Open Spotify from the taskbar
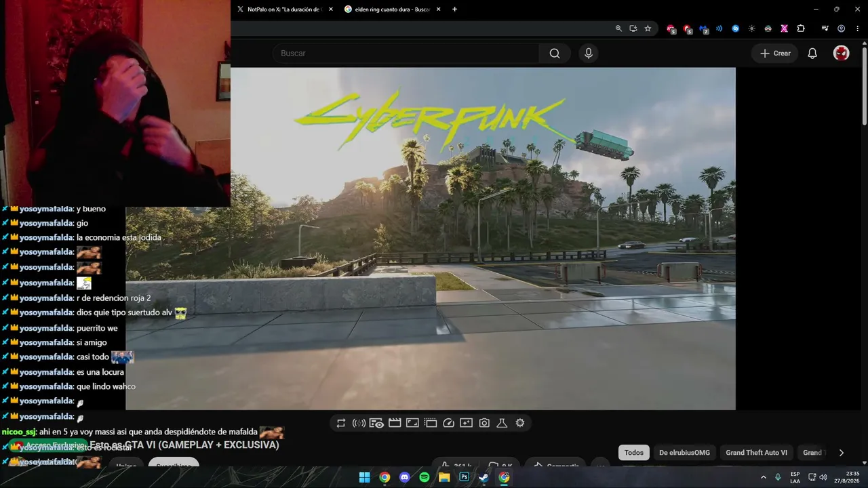The width and height of the screenshot is (868, 488). [425, 477]
